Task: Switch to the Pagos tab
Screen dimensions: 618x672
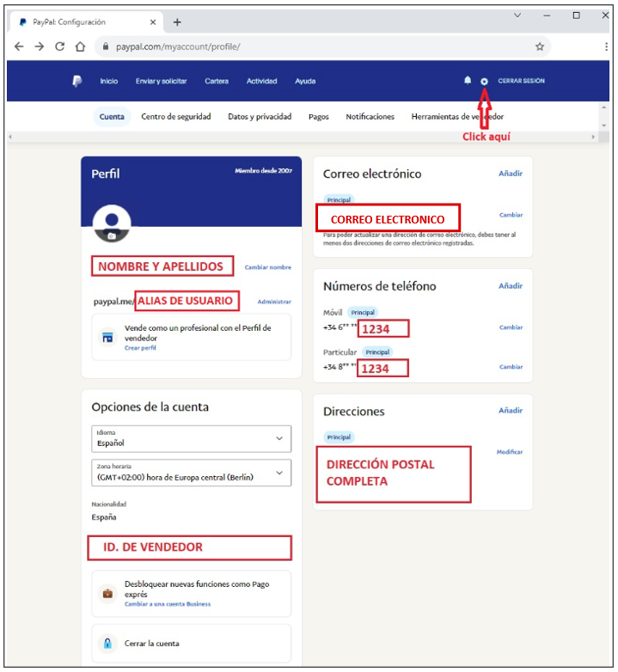Action: click(319, 117)
